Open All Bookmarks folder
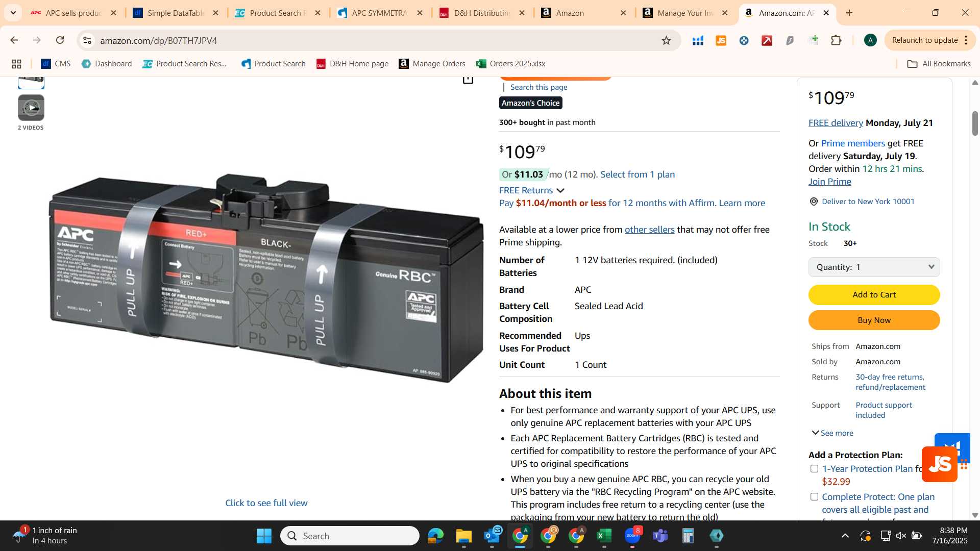Screen dimensions: 980x551 939,64
